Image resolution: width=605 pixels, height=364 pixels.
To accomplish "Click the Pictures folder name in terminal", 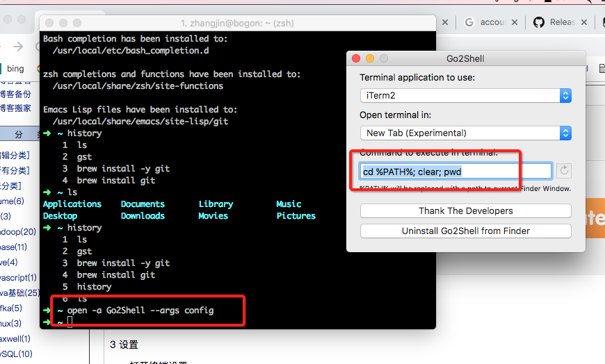I will click(296, 216).
